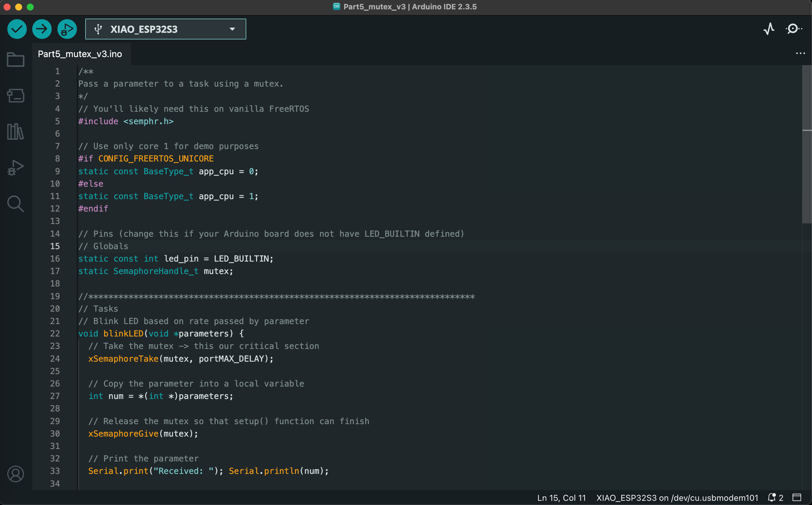This screenshot has height=505, width=812.
Task: Click the notifications bell in status bar
Action: pyautogui.click(x=772, y=498)
